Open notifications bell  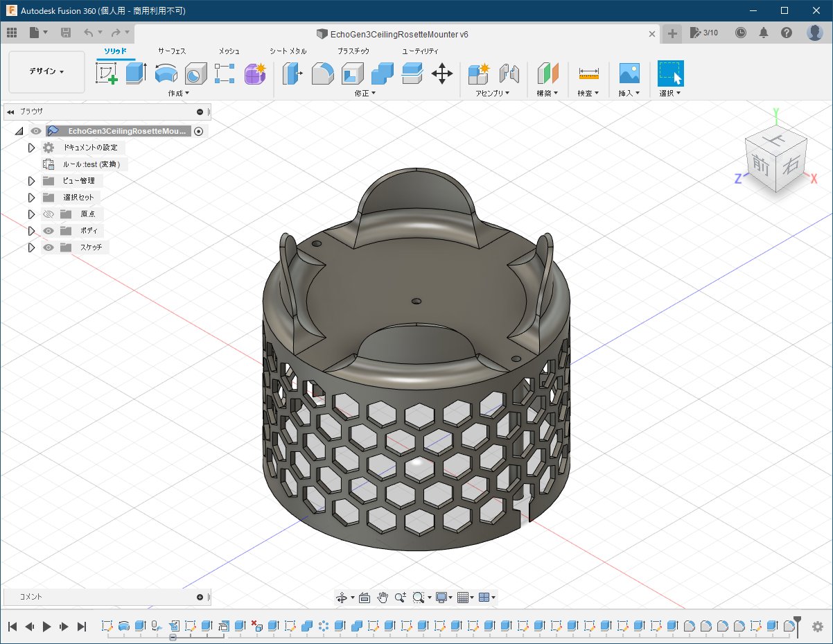pos(764,33)
